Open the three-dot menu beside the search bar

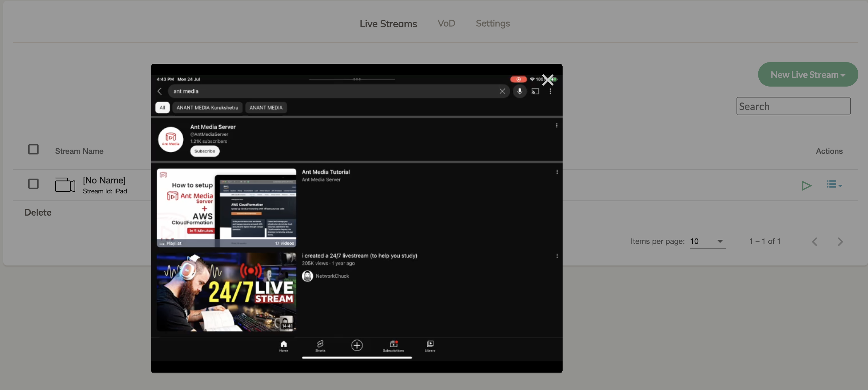pos(550,91)
